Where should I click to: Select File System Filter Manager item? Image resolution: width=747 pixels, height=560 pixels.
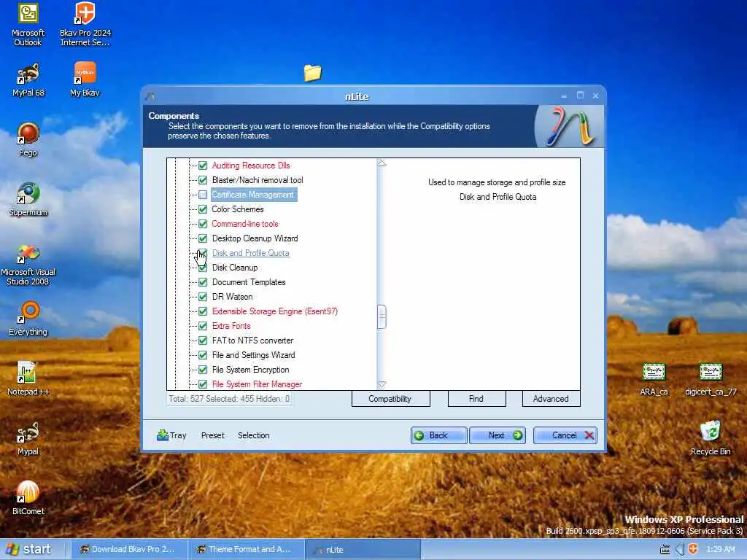tap(257, 384)
